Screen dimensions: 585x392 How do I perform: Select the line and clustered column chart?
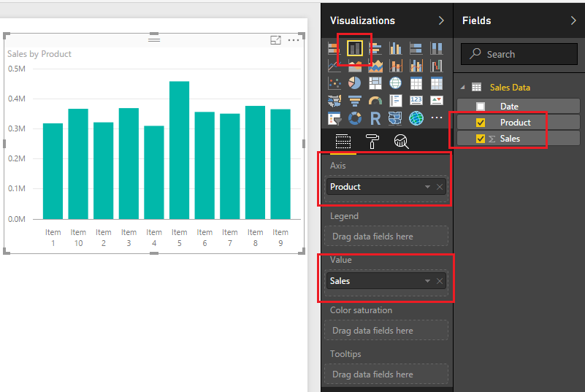coord(416,66)
